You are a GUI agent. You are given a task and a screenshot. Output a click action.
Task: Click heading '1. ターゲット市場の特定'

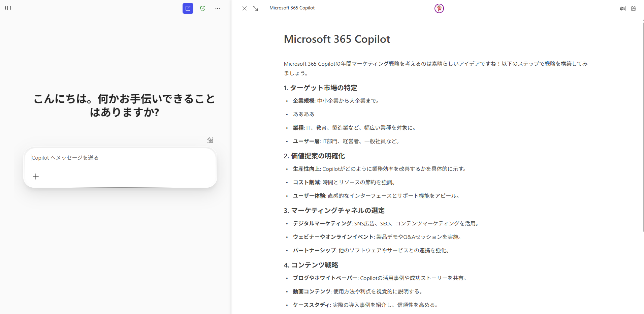[x=320, y=88]
